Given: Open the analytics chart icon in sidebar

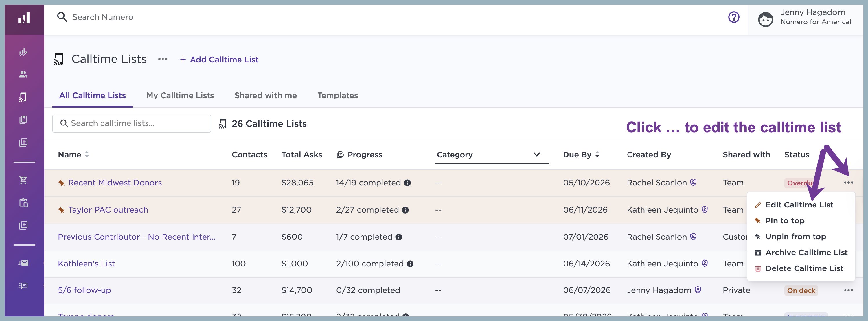Looking at the screenshot, I should click(23, 52).
